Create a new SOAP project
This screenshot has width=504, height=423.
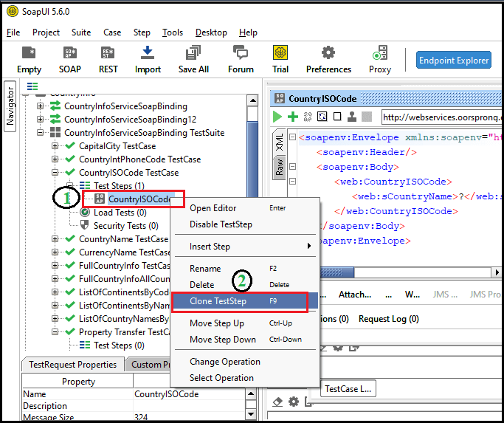tap(70, 60)
